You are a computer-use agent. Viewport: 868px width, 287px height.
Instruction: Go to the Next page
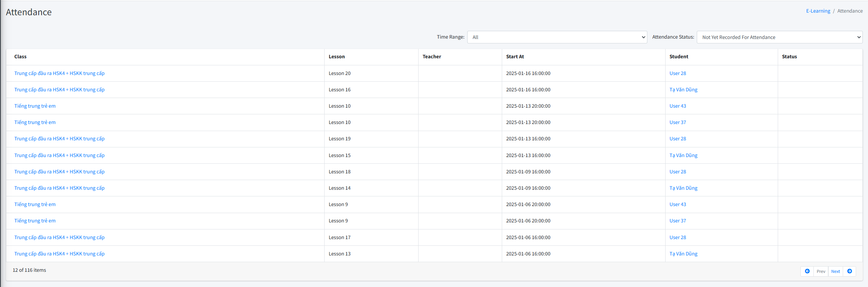pyautogui.click(x=835, y=271)
